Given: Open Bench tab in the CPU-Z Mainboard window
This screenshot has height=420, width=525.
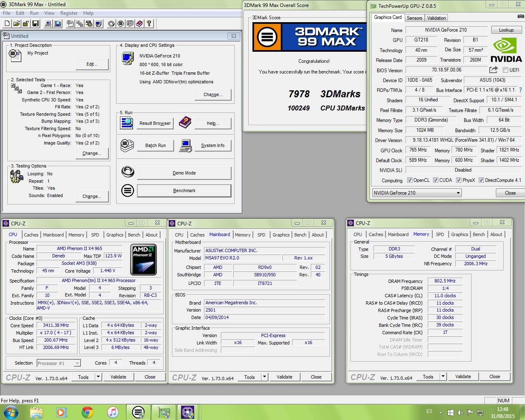Looking at the screenshot, I should 300,235.
